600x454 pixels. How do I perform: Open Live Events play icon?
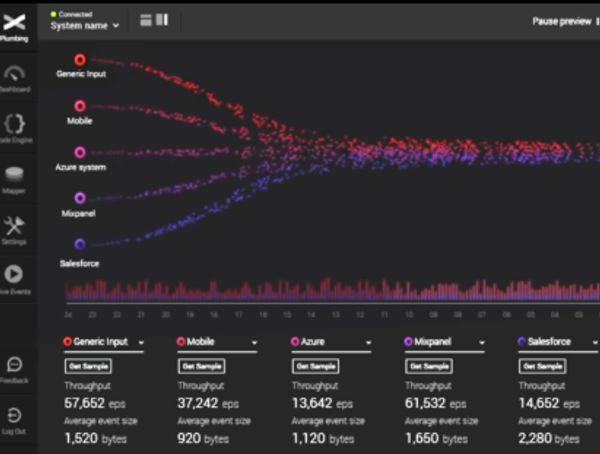(x=15, y=274)
